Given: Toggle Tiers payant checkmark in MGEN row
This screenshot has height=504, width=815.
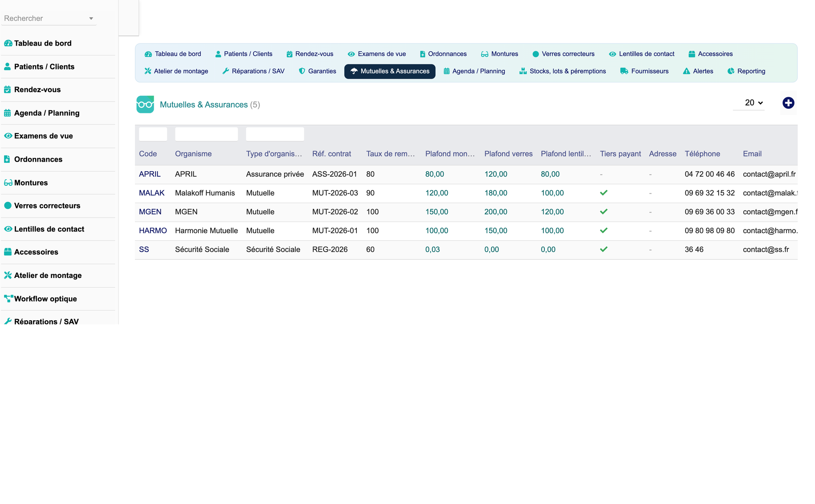Looking at the screenshot, I should pos(604,212).
